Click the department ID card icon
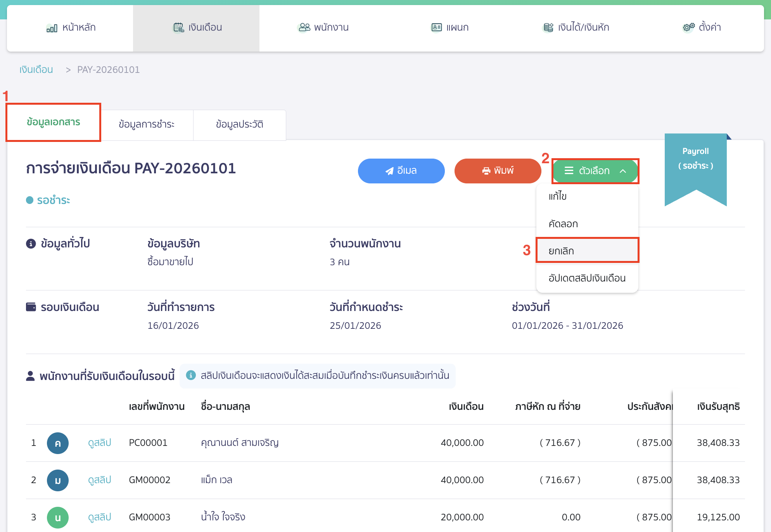Viewport: 771px width, 532px height. [x=436, y=28]
